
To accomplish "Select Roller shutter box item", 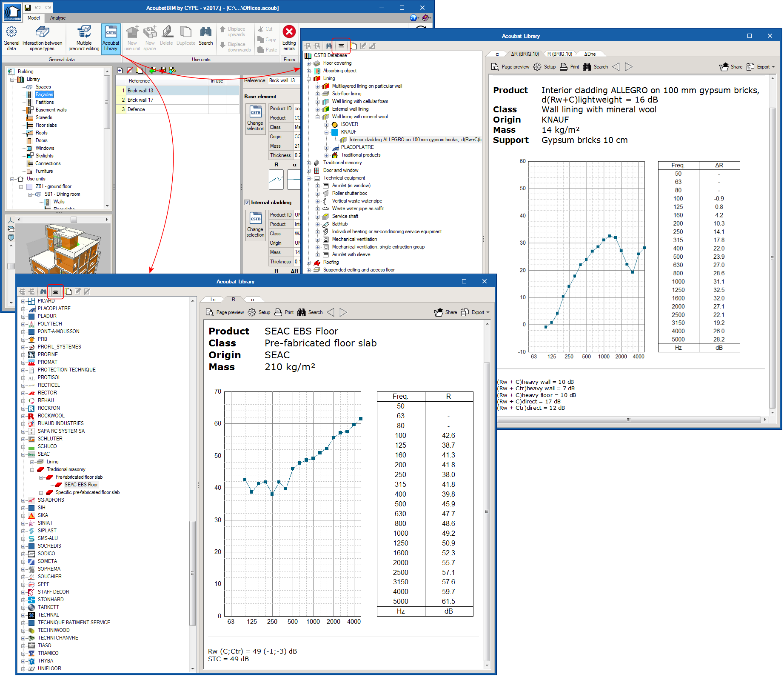I will [x=349, y=193].
